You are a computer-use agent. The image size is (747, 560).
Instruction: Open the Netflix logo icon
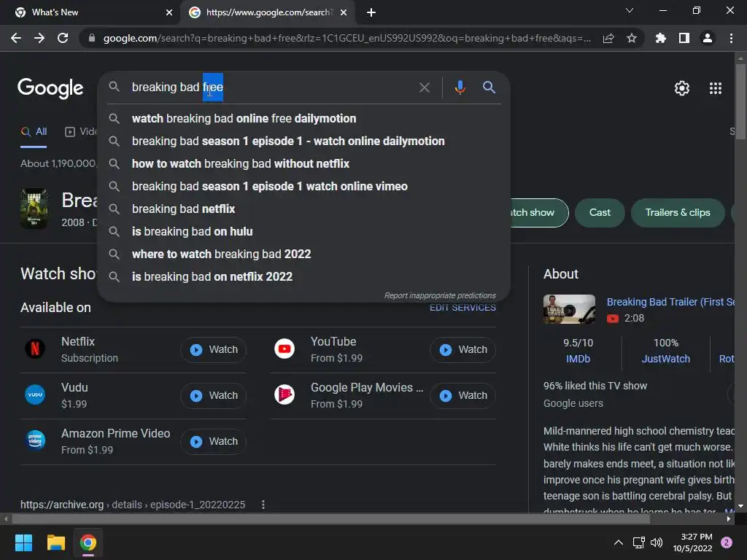[35, 349]
